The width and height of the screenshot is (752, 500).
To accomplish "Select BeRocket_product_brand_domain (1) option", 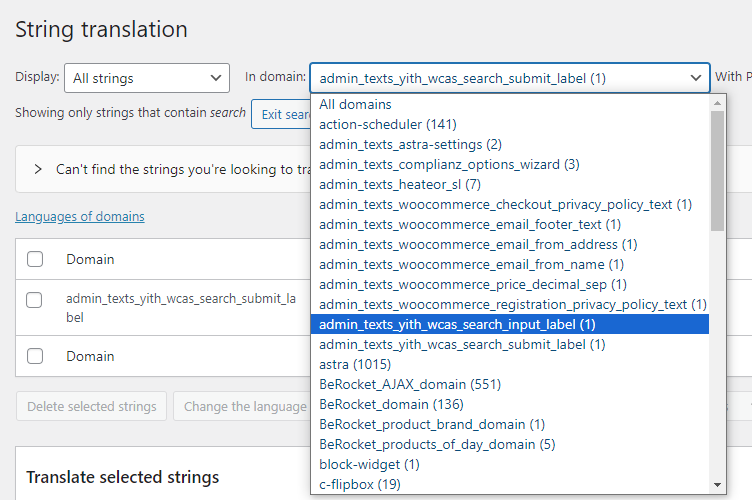I will pos(509,424).
